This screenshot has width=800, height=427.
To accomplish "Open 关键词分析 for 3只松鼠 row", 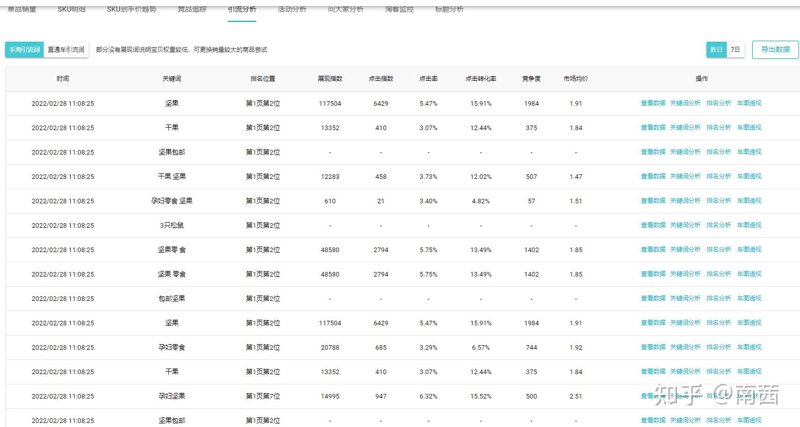I will 685,225.
